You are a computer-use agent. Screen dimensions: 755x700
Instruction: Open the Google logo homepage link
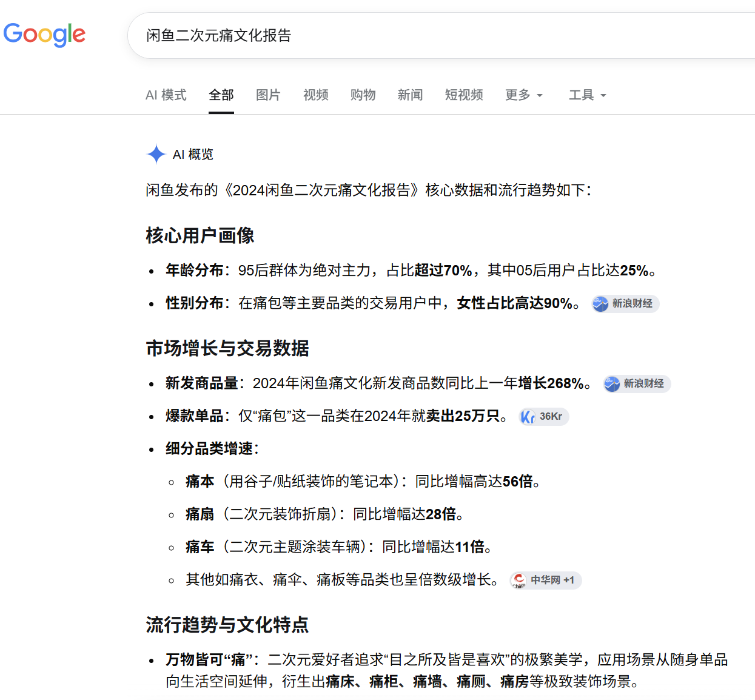(x=44, y=35)
